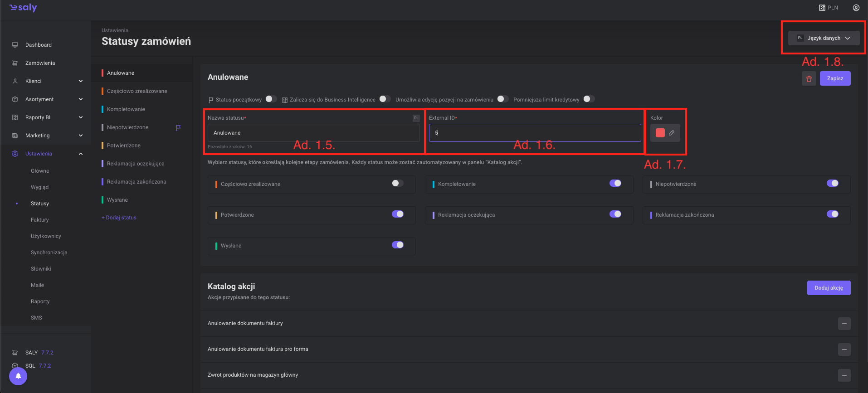
Task: Click the notification bell icon
Action: point(18,376)
